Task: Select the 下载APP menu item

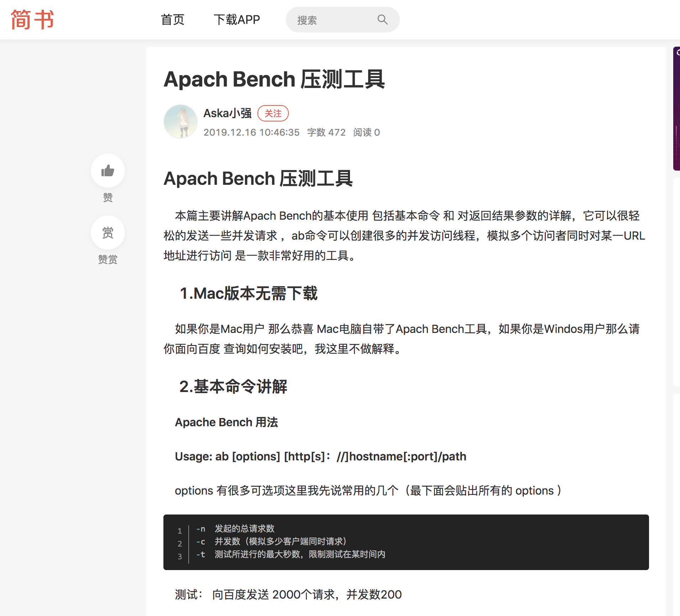Action: (237, 20)
